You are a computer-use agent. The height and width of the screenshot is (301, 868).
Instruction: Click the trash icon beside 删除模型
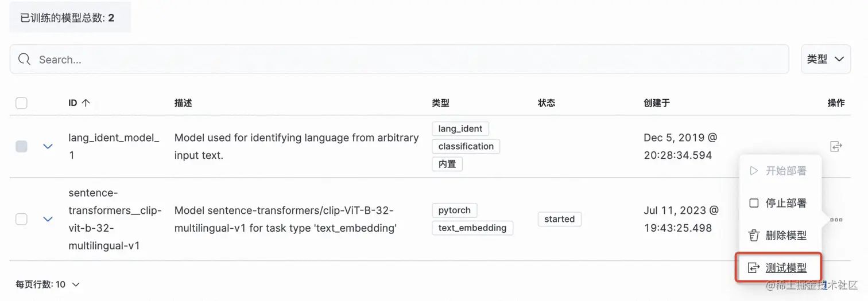(754, 236)
